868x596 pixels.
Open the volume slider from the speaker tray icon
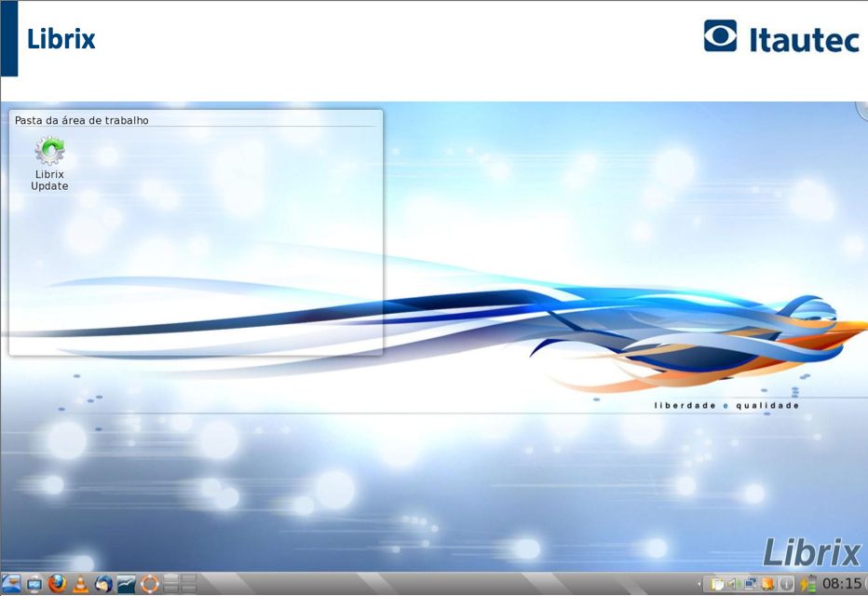(733, 585)
